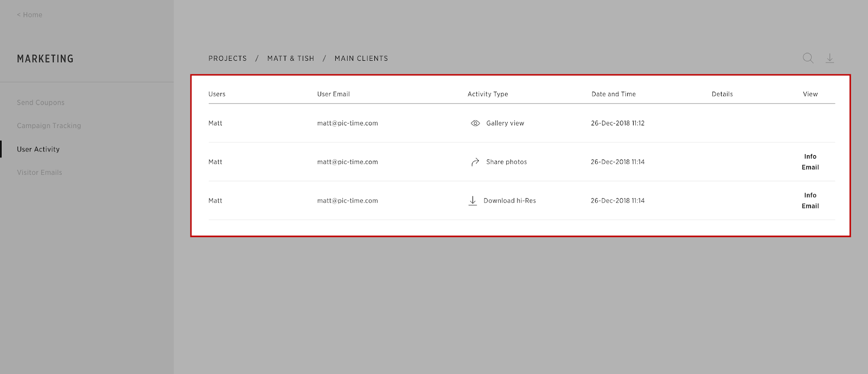This screenshot has height=374, width=868.
Task: Click Matt in the Download hi-Res row
Action: pyautogui.click(x=215, y=201)
